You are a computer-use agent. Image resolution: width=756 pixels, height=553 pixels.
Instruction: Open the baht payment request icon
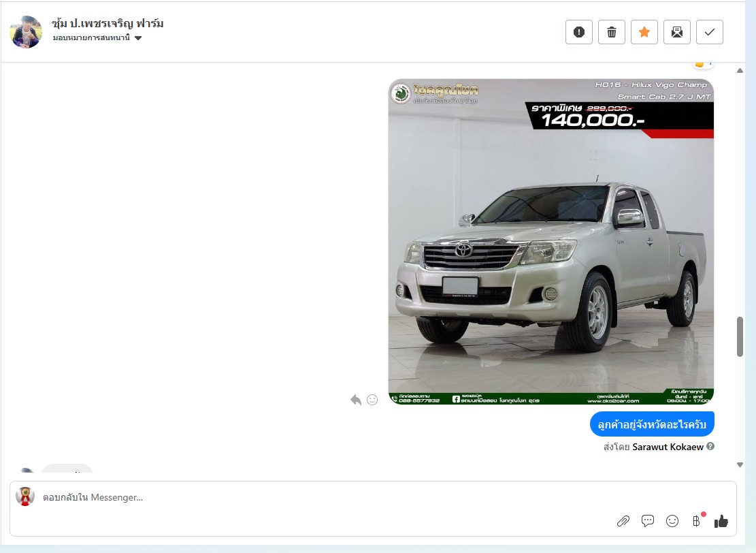pos(697,521)
